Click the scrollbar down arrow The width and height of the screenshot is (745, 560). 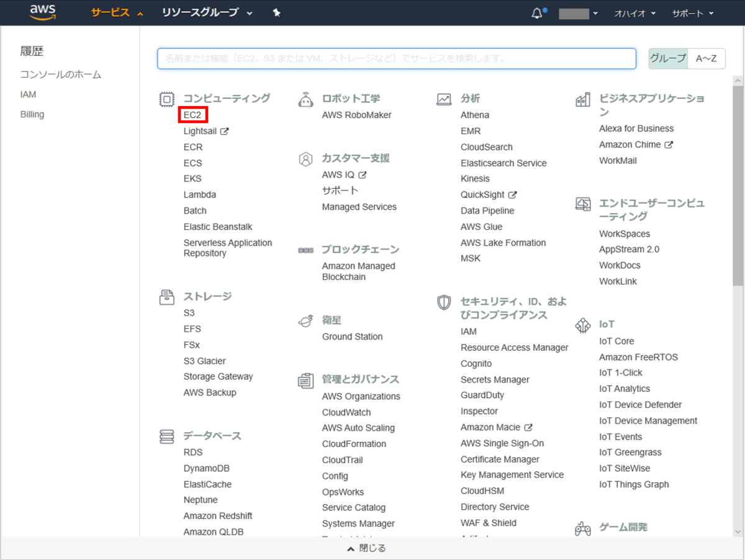tap(738, 532)
